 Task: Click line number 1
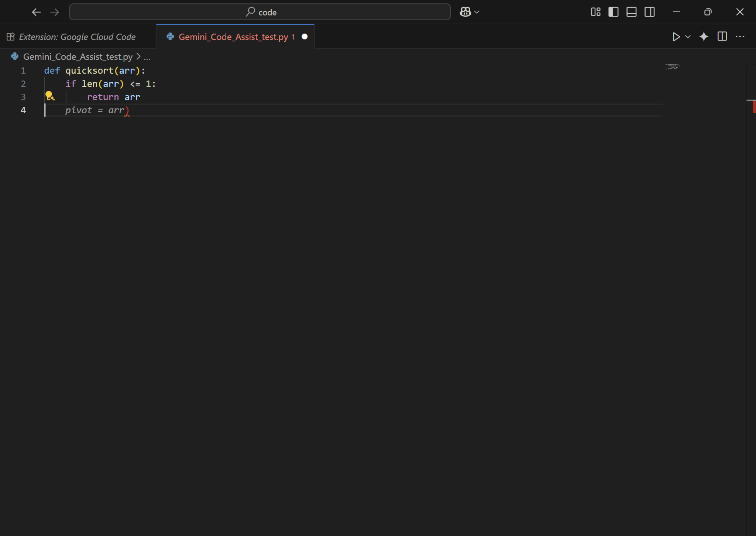(x=23, y=70)
